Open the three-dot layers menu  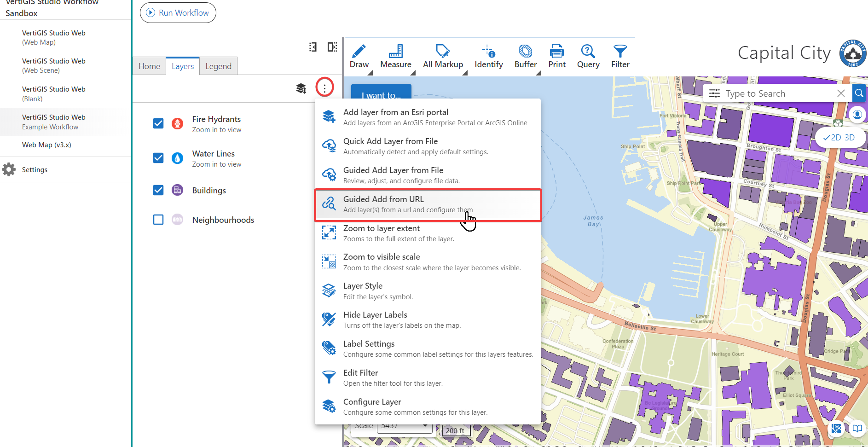tap(324, 87)
